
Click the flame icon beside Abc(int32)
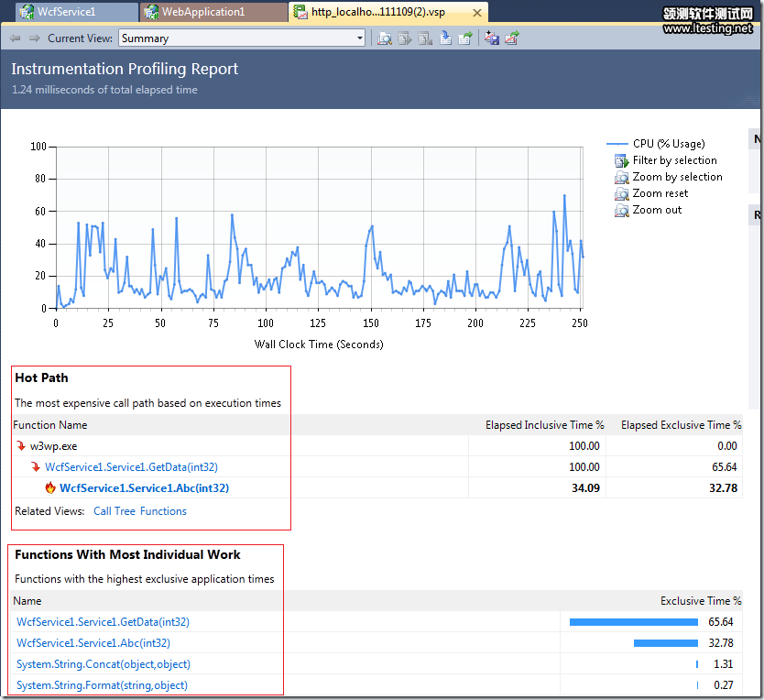50,488
